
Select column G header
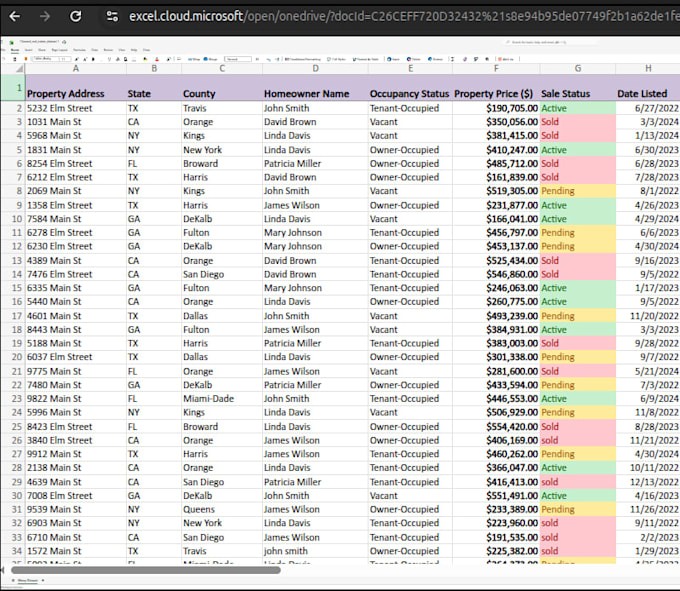[578, 69]
